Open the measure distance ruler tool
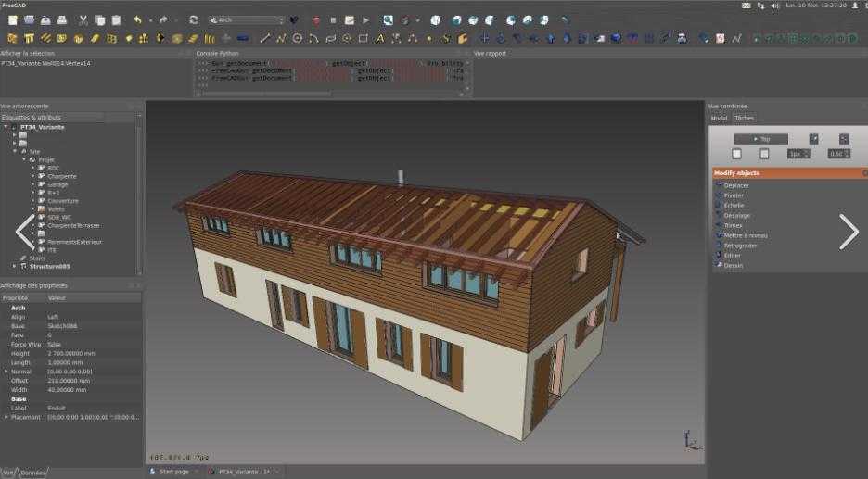The width and height of the screenshot is (868, 479). pos(565,20)
